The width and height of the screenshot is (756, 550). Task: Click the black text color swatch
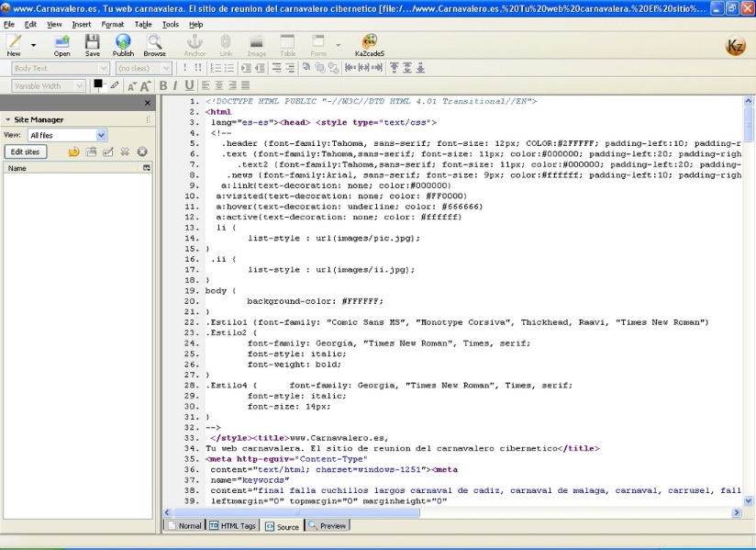click(x=98, y=84)
